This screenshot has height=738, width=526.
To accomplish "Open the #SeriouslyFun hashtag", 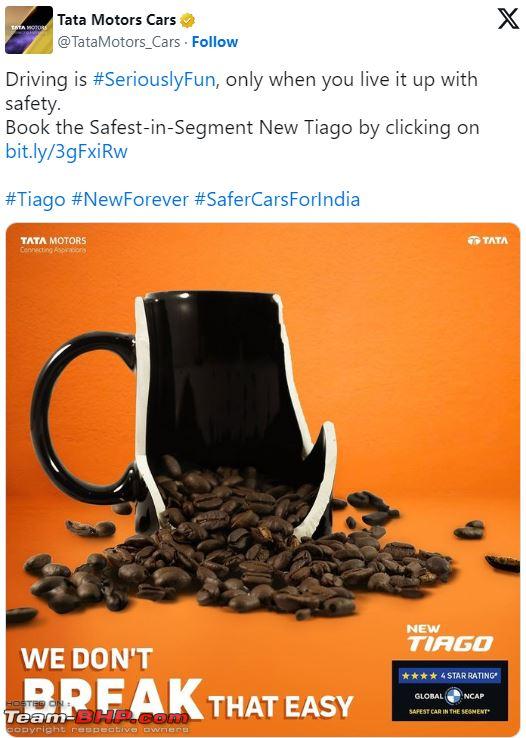I will [x=154, y=79].
